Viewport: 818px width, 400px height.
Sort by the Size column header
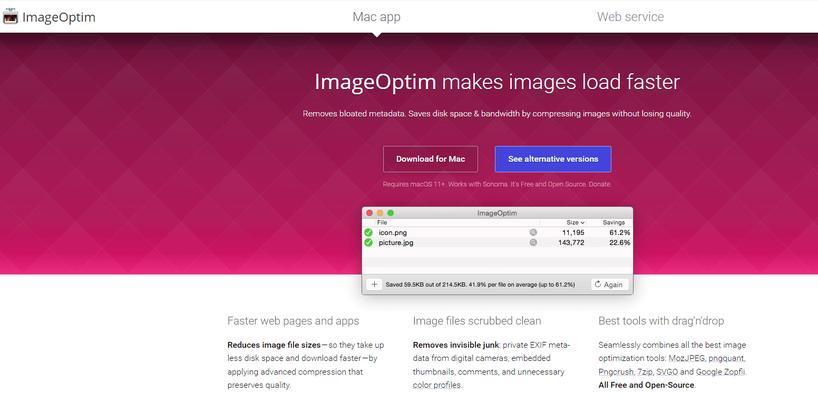575,222
